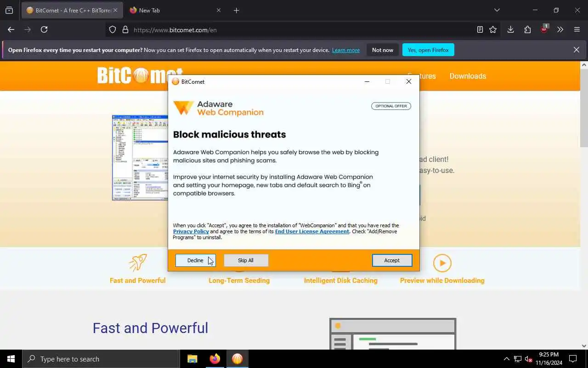Open Firefox View recent browsing icon
Viewport: 588px width, 368px height.
pyautogui.click(x=9, y=10)
